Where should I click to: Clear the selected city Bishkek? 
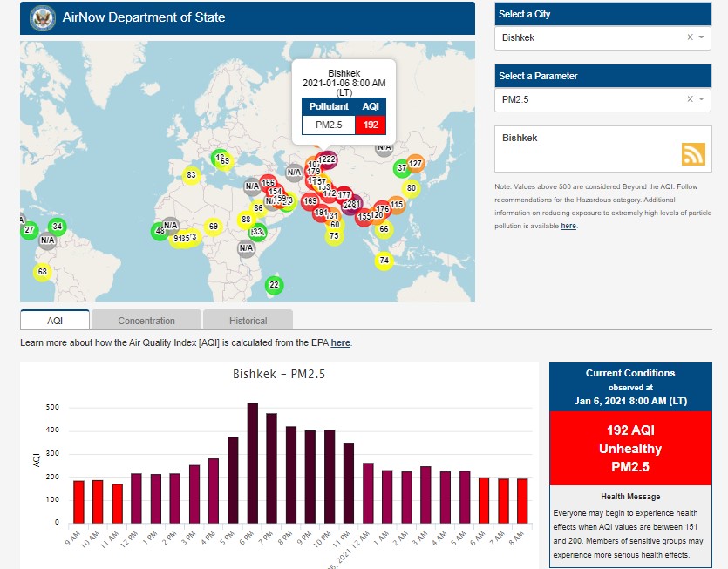[690, 37]
